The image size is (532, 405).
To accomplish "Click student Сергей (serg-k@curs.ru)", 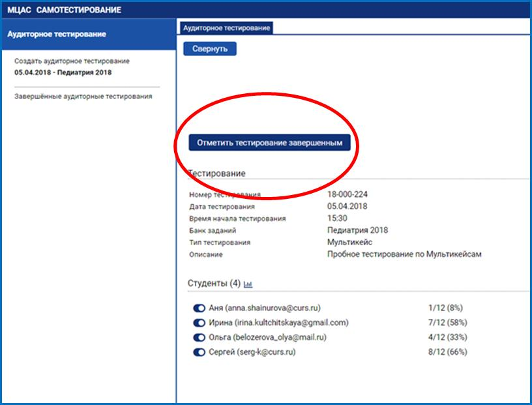I will tap(252, 352).
